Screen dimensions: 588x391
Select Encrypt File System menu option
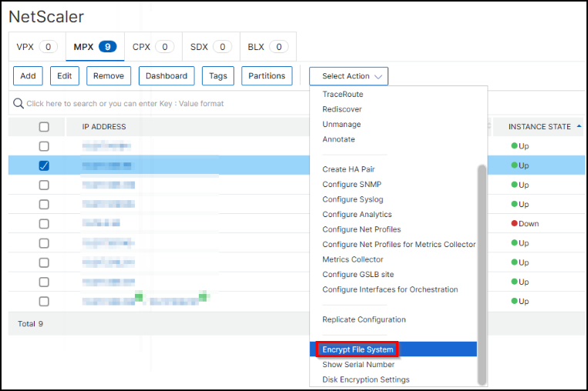[358, 349]
